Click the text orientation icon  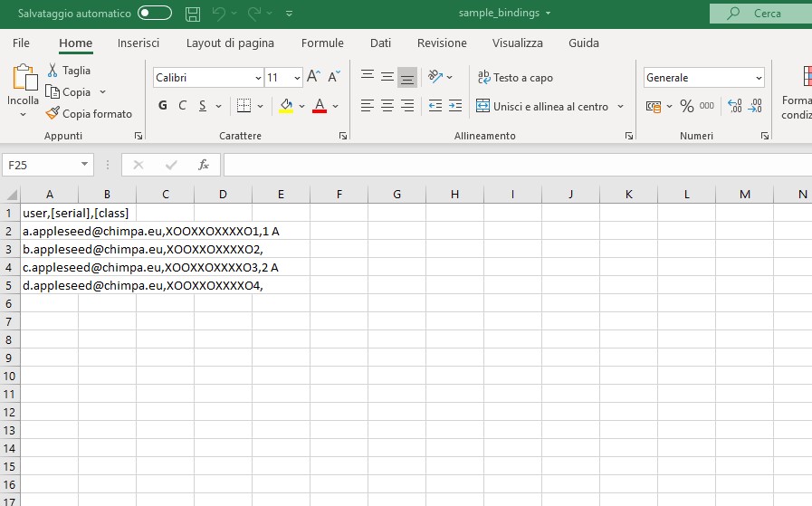435,77
